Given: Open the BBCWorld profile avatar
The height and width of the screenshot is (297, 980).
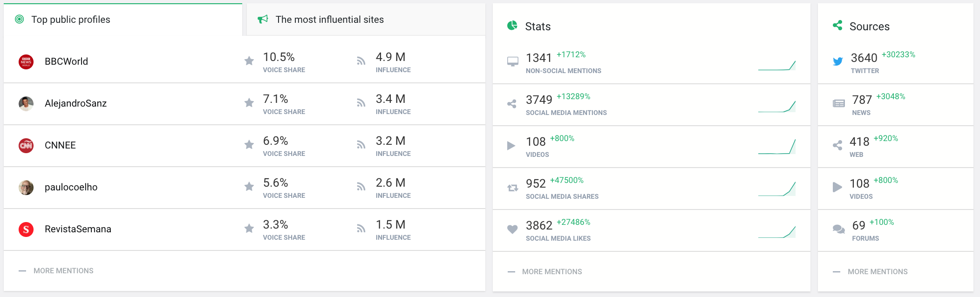Looking at the screenshot, I should click(x=26, y=61).
